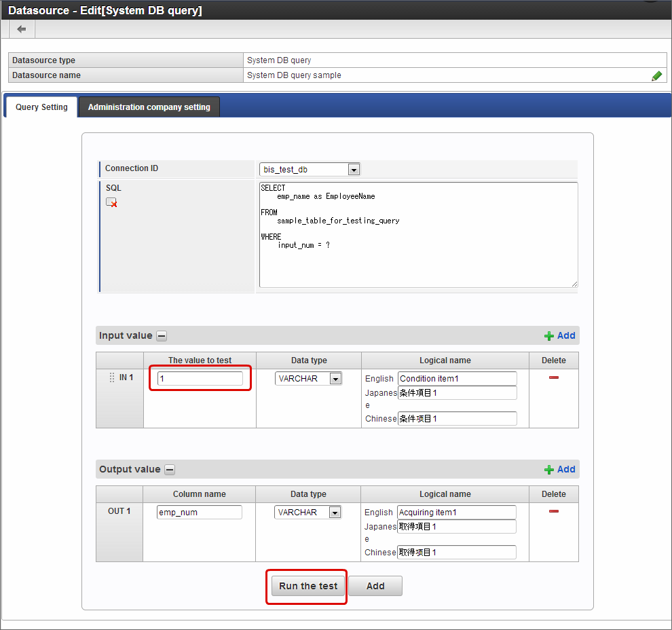The height and width of the screenshot is (630, 672).
Task: Collapse the Output value section
Action: pyautogui.click(x=170, y=470)
